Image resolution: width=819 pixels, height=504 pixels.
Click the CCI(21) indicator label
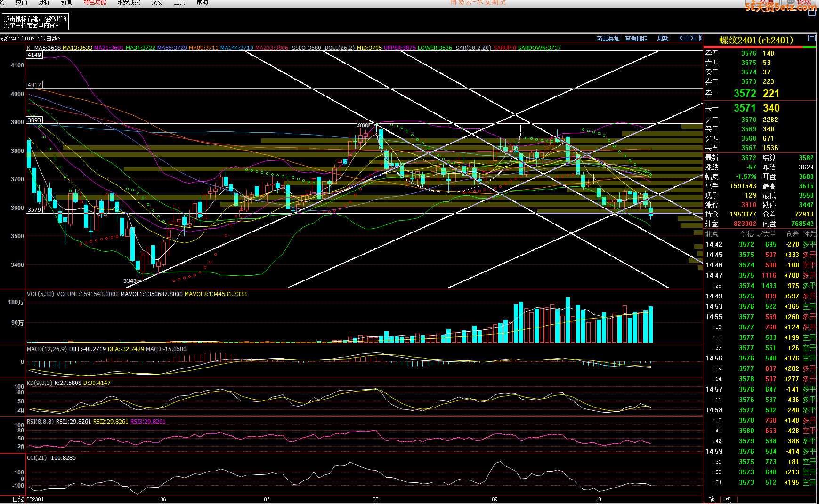coord(37,458)
